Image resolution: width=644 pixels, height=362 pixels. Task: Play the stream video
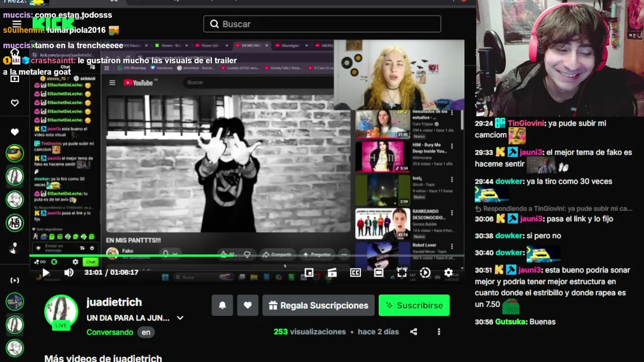[x=45, y=273]
